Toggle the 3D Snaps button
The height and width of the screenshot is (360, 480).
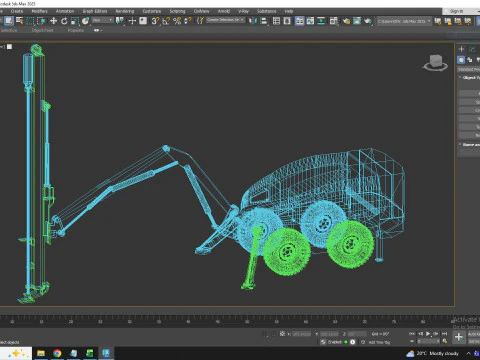pyautogui.click(x=155, y=21)
